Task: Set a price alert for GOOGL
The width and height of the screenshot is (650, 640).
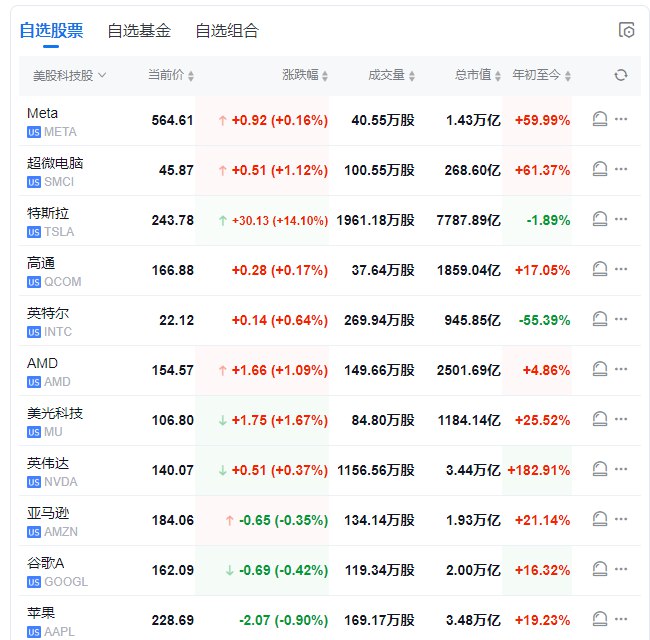Action: [599, 569]
